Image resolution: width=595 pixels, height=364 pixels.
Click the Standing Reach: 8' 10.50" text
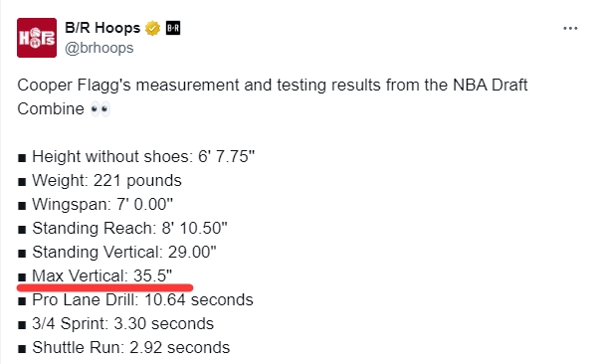coord(129,229)
